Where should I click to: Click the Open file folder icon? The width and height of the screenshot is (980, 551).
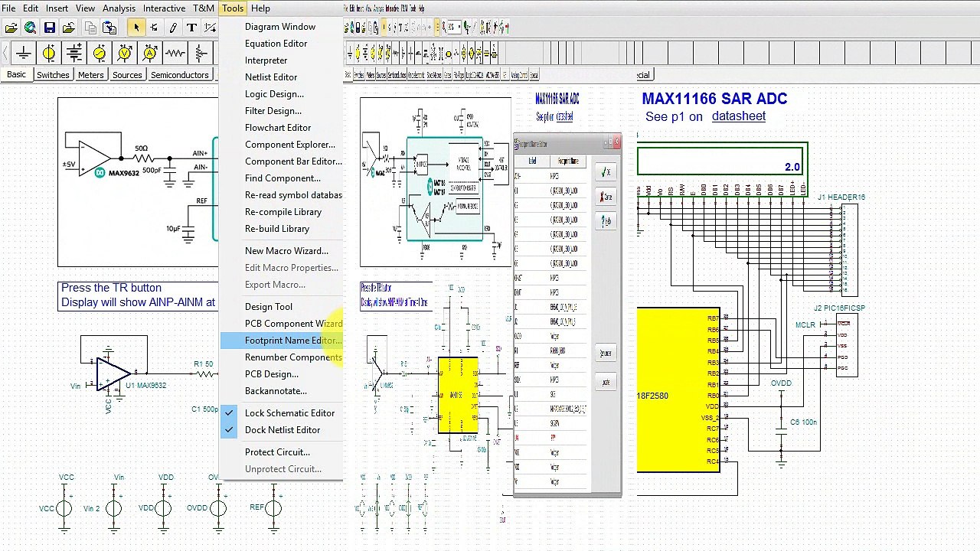pyautogui.click(x=11, y=28)
